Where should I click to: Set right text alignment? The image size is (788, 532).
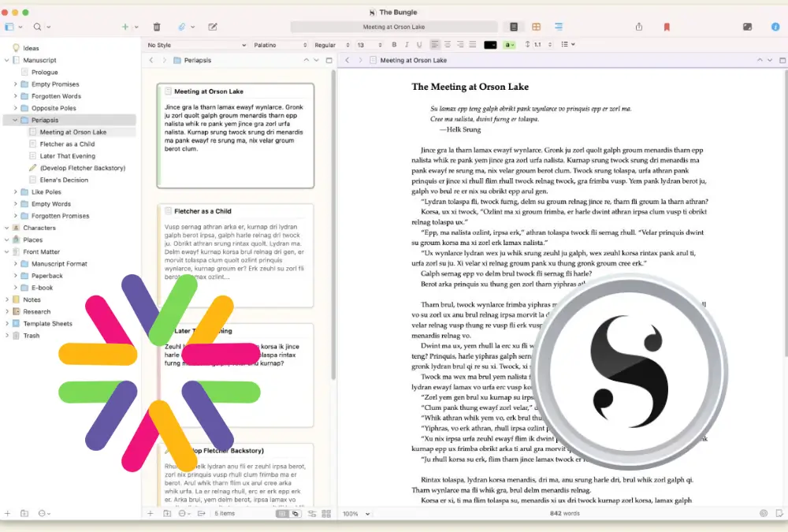point(460,45)
